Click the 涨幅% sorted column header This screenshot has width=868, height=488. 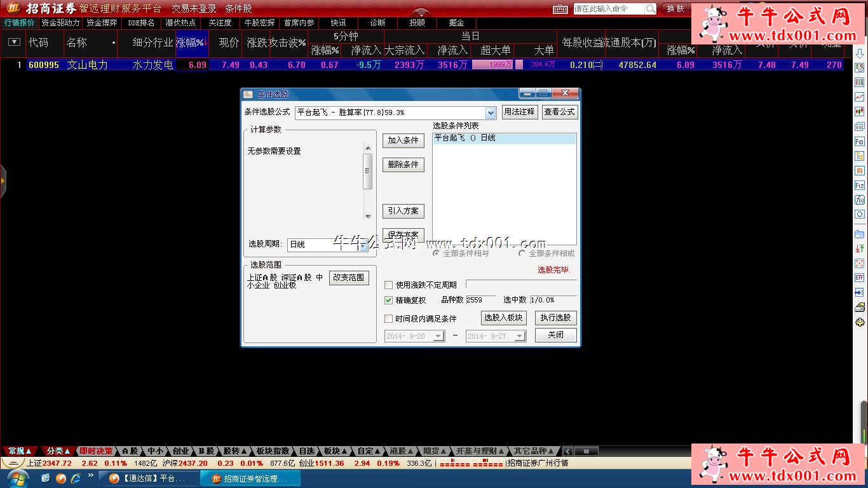click(192, 43)
